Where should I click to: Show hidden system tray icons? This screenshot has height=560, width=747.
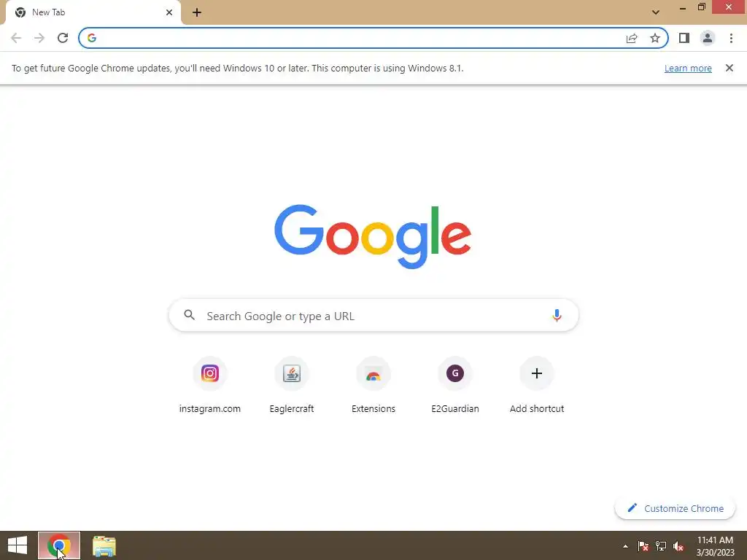click(625, 546)
